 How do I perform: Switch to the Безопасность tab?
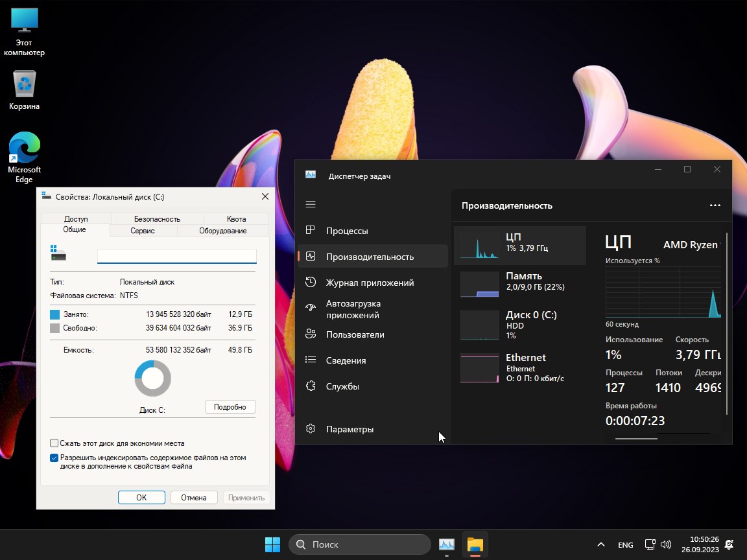[x=157, y=219]
